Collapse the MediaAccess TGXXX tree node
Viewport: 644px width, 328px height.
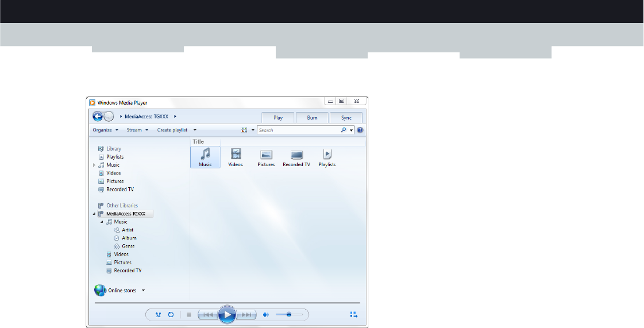click(x=94, y=214)
